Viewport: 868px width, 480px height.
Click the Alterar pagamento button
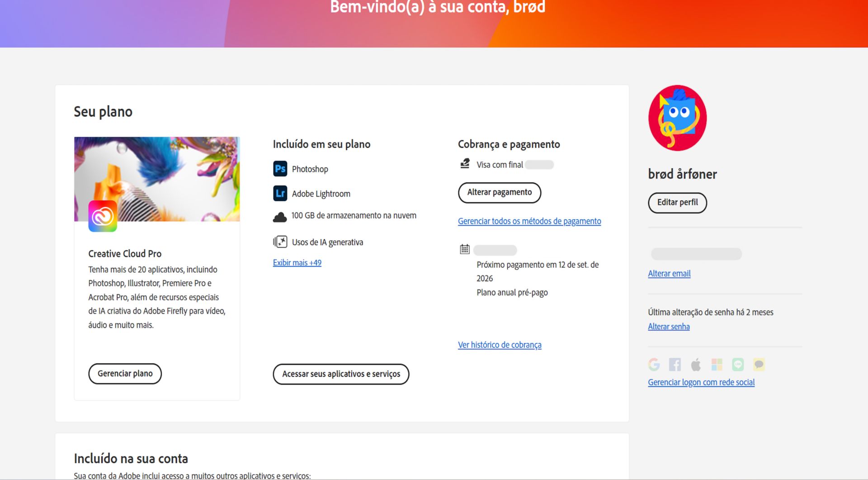tap(499, 192)
